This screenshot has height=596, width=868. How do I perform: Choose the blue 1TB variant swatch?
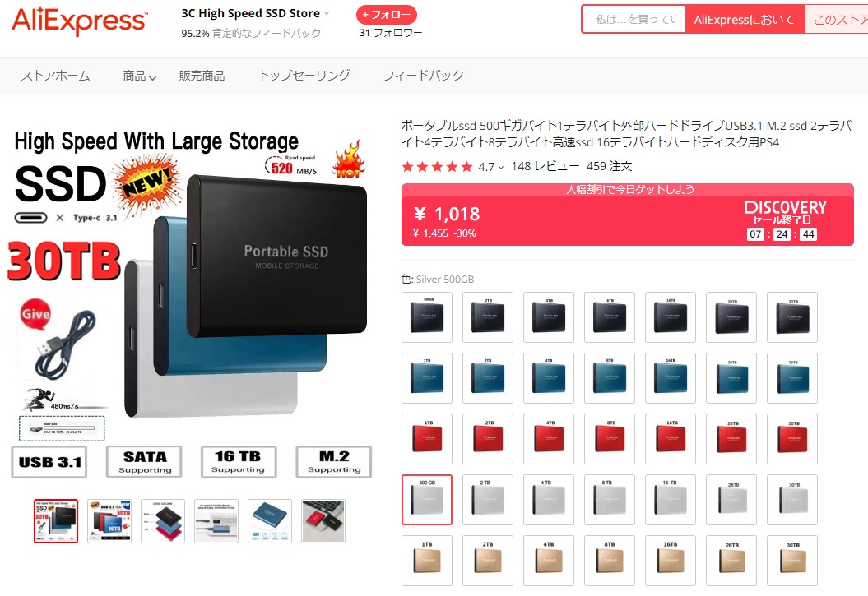427,378
